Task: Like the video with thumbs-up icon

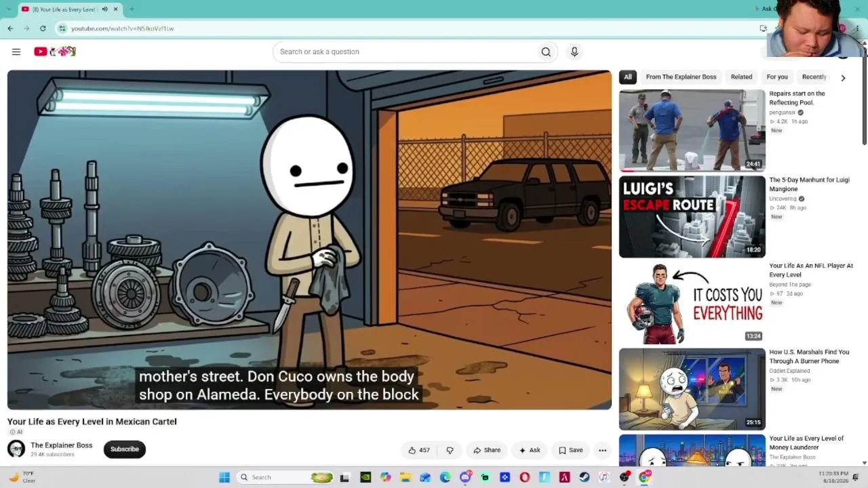Action: (x=418, y=450)
